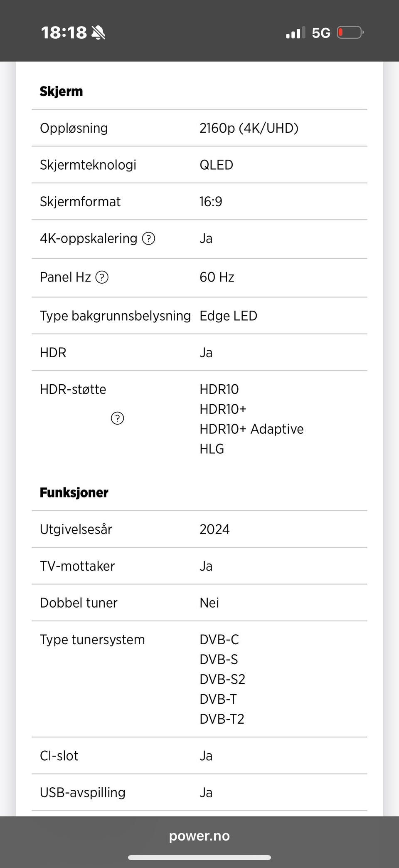Tap the battery indicator icon
The image size is (399, 868).
click(x=350, y=32)
